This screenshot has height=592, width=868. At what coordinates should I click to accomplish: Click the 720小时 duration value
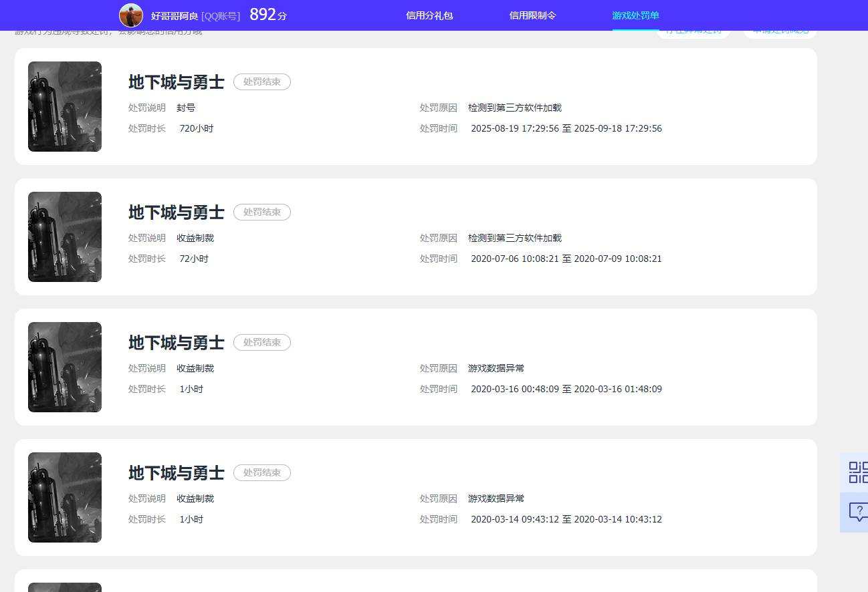pos(197,128)
